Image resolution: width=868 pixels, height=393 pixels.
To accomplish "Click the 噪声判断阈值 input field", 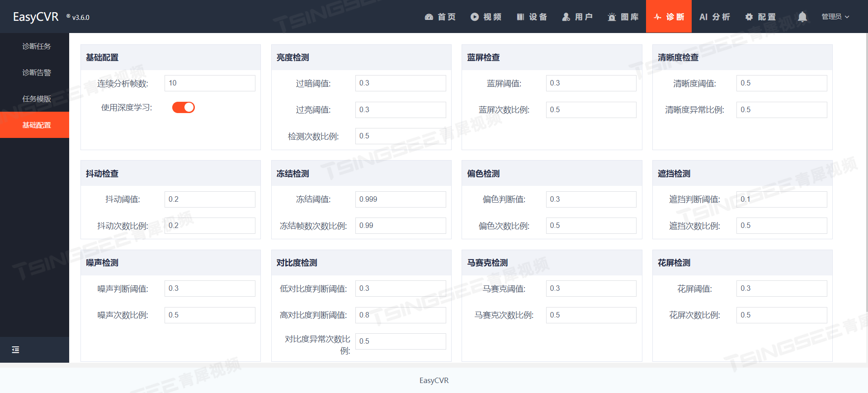I will click(x=210, y=289).
